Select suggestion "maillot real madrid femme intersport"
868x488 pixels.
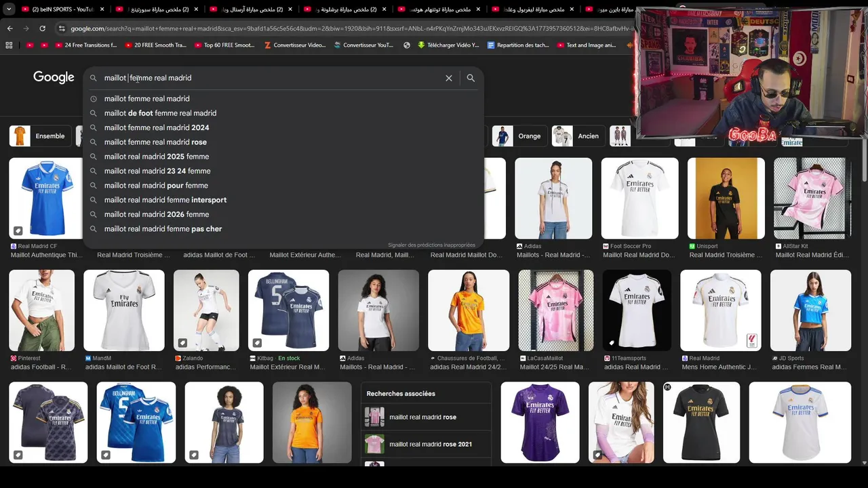(283, 200)
